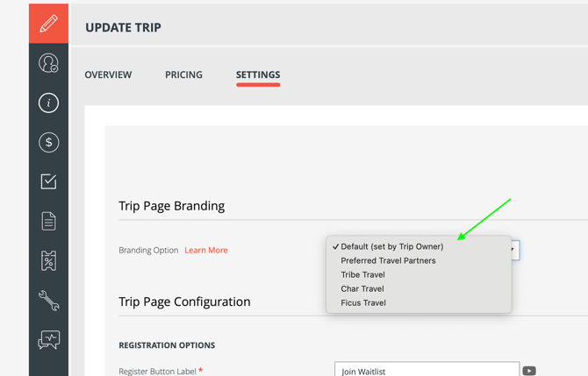Open the chat activity icon in sidebar
Viewport: 588px width, 376px height.
point(48,340)
